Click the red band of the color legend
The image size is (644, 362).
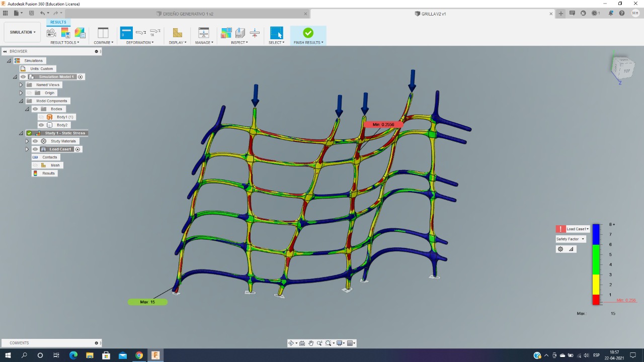(x=596, y=300)
